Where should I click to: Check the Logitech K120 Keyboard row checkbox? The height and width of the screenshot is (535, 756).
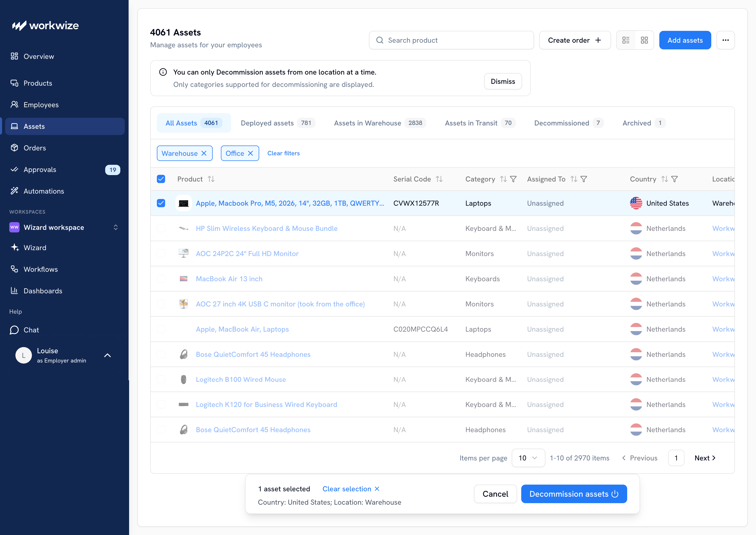(161, 405)
